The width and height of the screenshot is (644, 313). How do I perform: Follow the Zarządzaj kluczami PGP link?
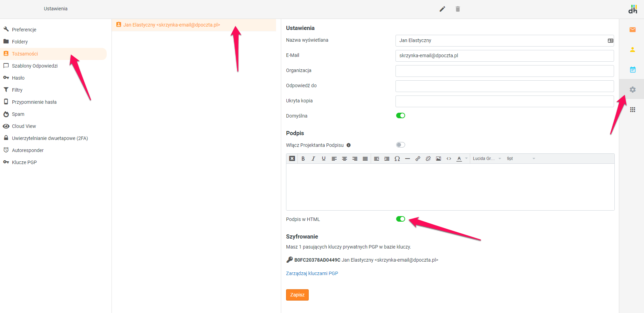coord(312,273)
